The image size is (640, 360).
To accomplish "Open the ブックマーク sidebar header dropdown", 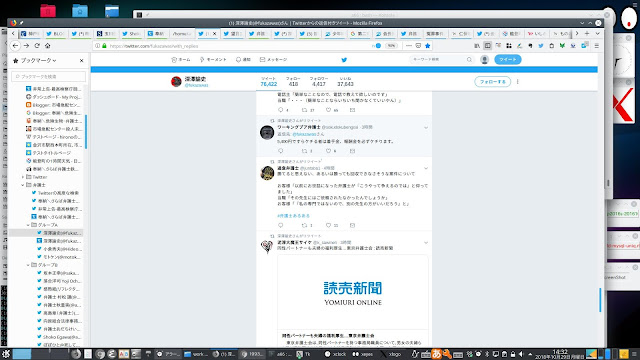I will tap(38, 60).
